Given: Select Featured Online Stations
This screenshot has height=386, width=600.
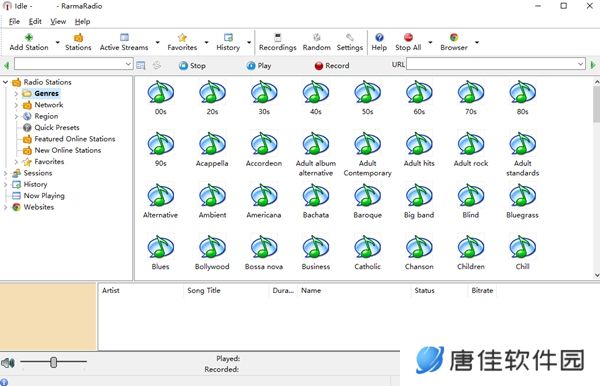Looking at the screenshot, I should pyautogui.click(x=75, y=139).
